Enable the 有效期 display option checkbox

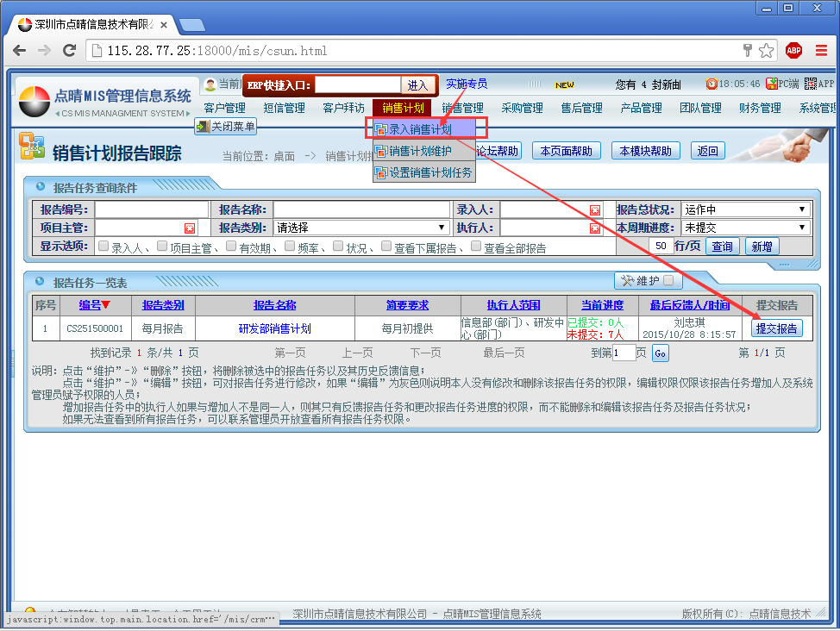231,247
